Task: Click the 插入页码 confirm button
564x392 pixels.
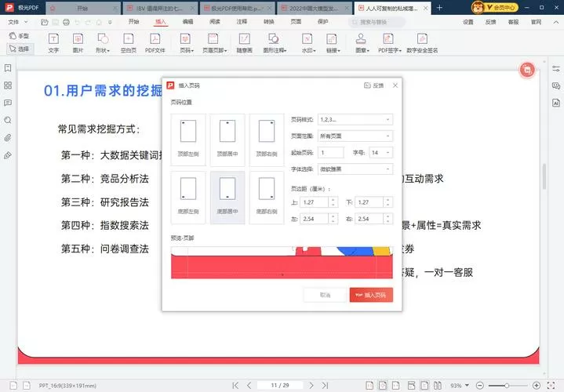Action: [371, 295]
